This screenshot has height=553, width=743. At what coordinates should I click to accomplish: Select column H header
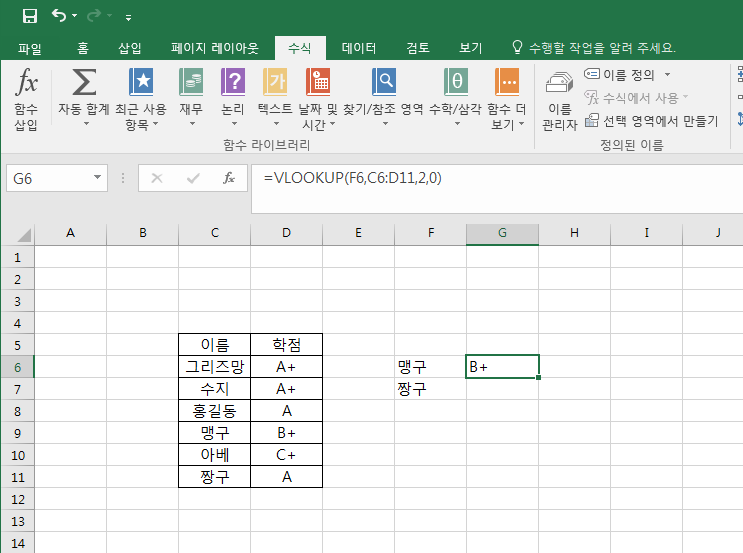tap(574, 233)
